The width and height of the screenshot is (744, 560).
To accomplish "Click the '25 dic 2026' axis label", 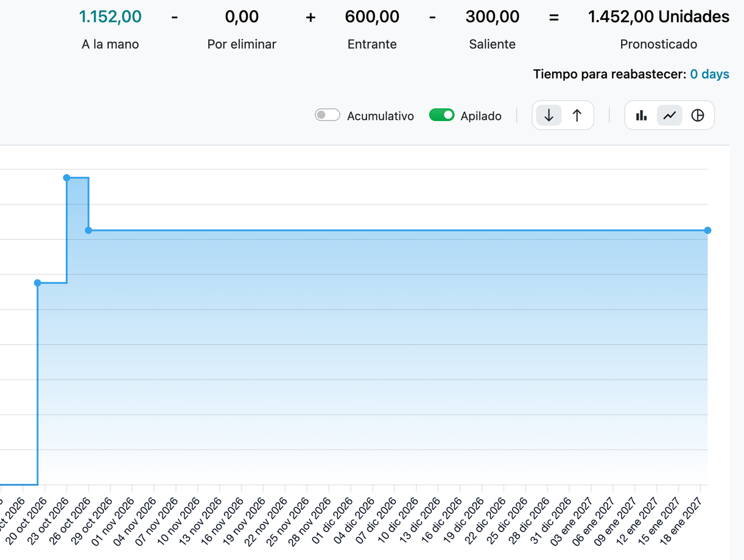I will [x=508, y=521].
